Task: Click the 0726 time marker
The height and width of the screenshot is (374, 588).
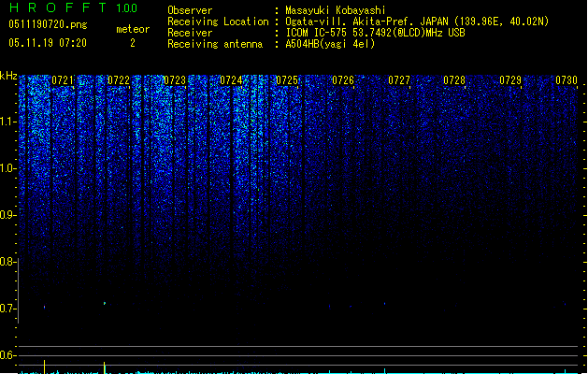Action: tap(343, 80)
